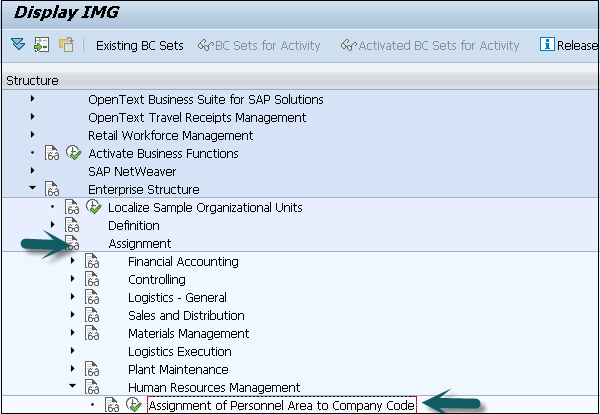Click Existing BC Sets button
This screenshot has width=600, height=414.
pyautogui.click(x=139, y=45)
